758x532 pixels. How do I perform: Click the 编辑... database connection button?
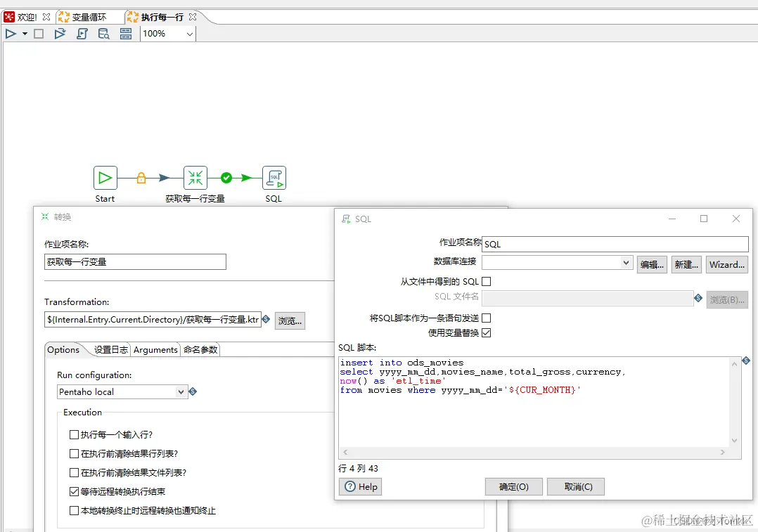652,265
